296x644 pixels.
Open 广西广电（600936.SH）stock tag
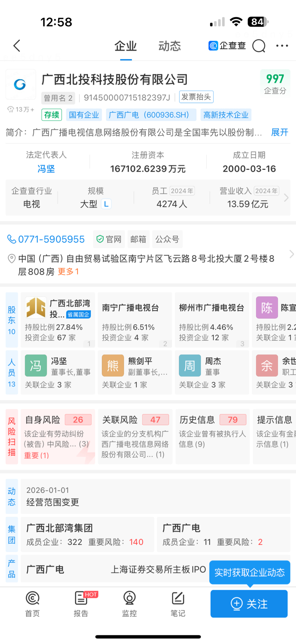point(151,115)
